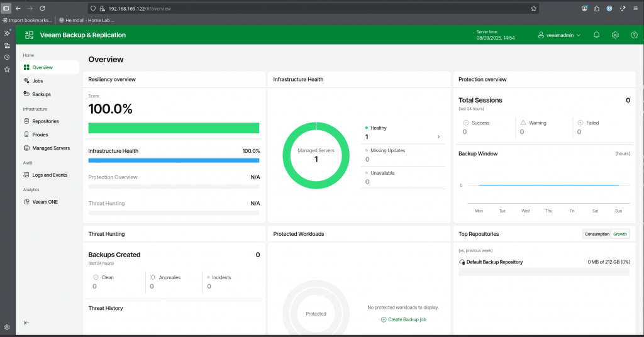Open the help question mark icon

(634, 35)
